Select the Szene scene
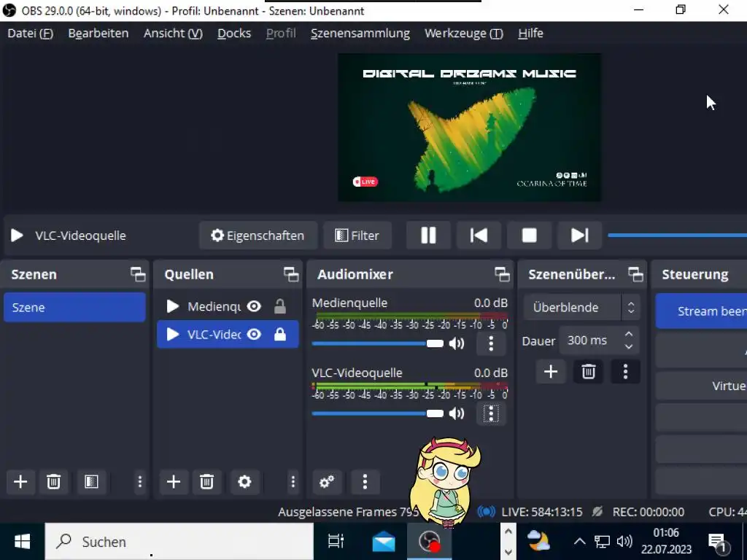 pos(75,307)
